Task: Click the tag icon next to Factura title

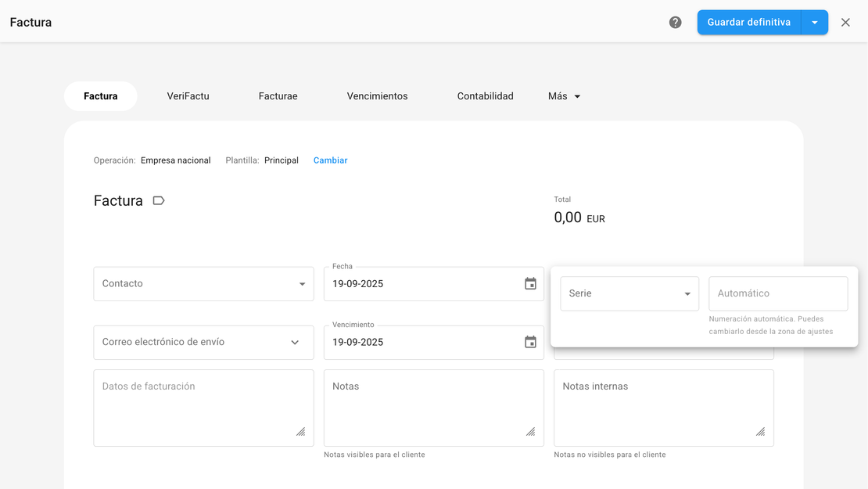Action: (x=159, y=201)
